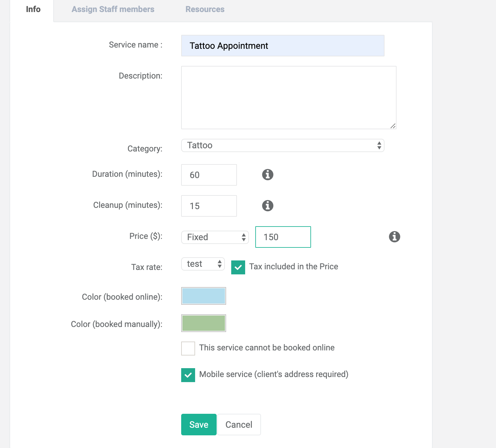Click the Mobile service label text
Image resolution: width=496 pixels, height=448 pixels.
pyautogui.click(x=274, y=374)
